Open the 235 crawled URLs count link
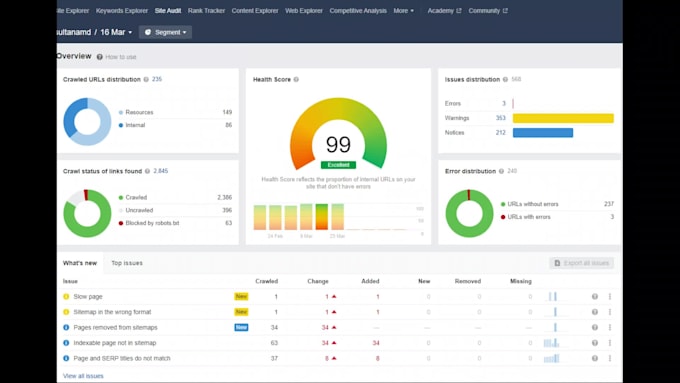Screen dimensions: 680x383 [x=157, y=79]
